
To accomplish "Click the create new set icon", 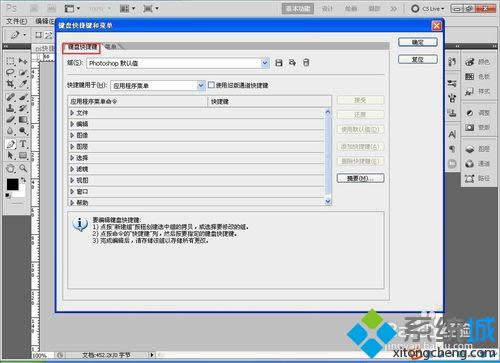I will coord(292,63).
